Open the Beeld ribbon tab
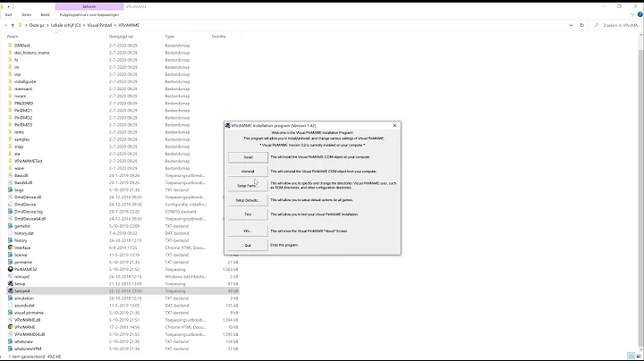The height and width of the screenshot is (361, 644). tap(46, 15)
